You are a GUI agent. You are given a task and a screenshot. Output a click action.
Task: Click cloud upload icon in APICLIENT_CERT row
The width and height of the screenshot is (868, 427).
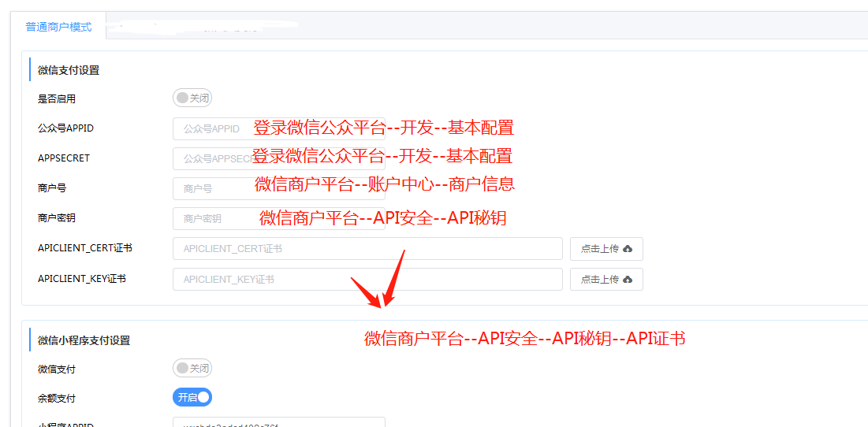(x=628, y=249)
